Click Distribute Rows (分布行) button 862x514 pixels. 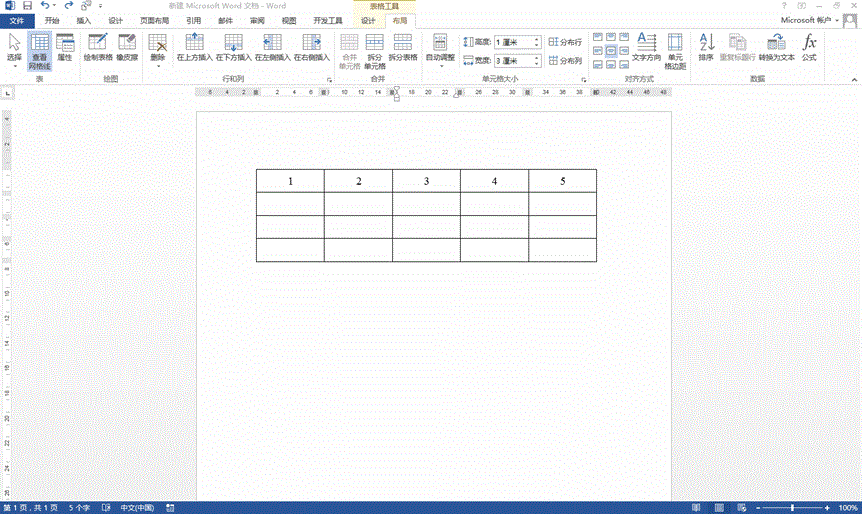click(565, 42)
